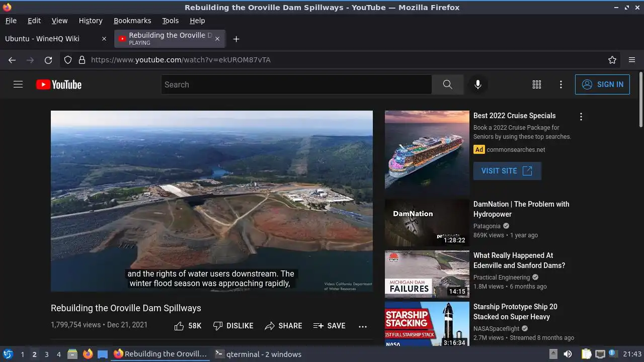Expand hidden tray icons arrow

point(553,354)
